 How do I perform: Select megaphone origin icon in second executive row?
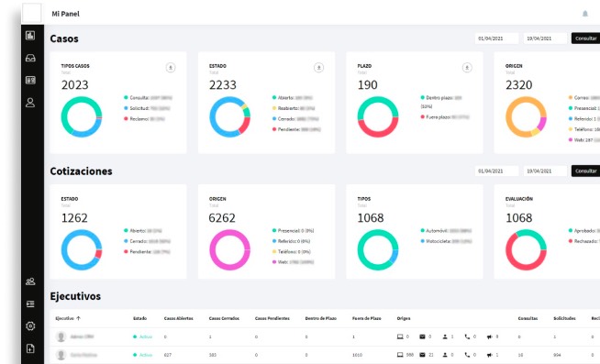[x=489, y=355]
